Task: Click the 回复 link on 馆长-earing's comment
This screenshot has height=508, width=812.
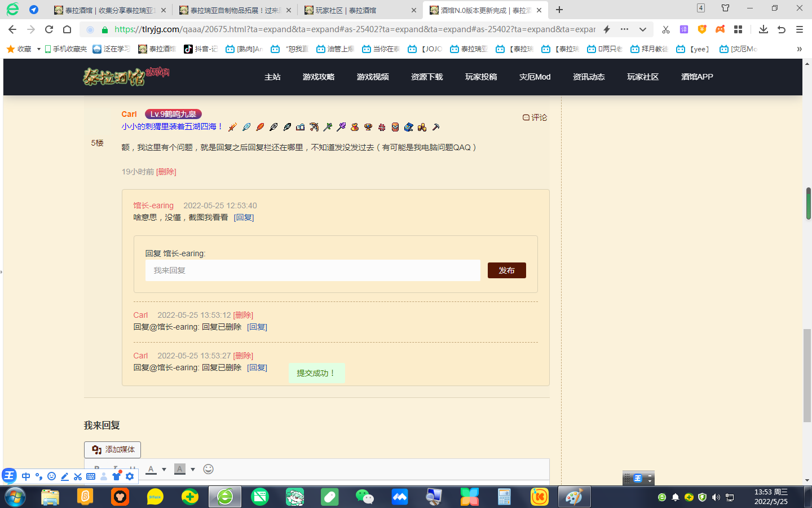Action: (244, 217)
